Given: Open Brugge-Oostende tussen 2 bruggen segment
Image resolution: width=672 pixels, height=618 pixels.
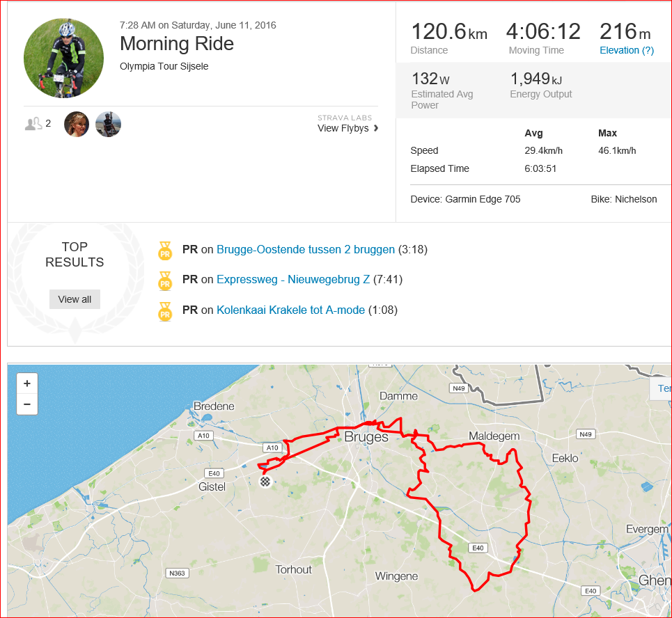Looking at the screenshot, I should point(306,250).
